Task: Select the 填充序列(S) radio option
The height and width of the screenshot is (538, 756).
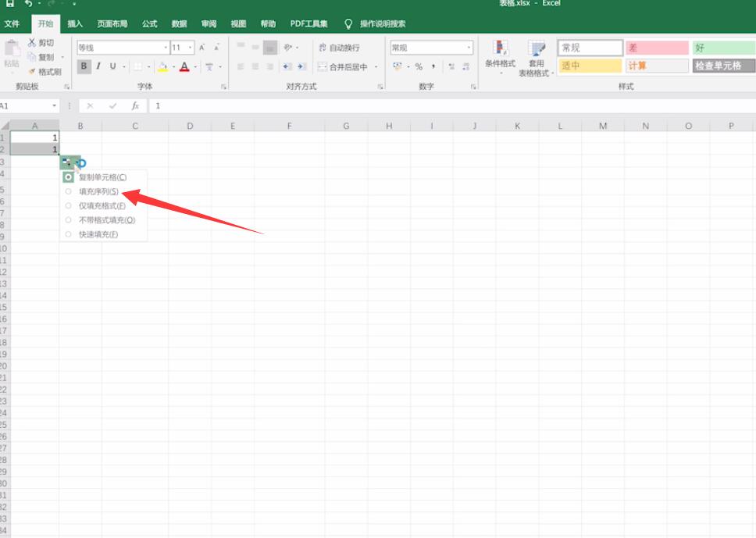Action: tap(69, 191)
